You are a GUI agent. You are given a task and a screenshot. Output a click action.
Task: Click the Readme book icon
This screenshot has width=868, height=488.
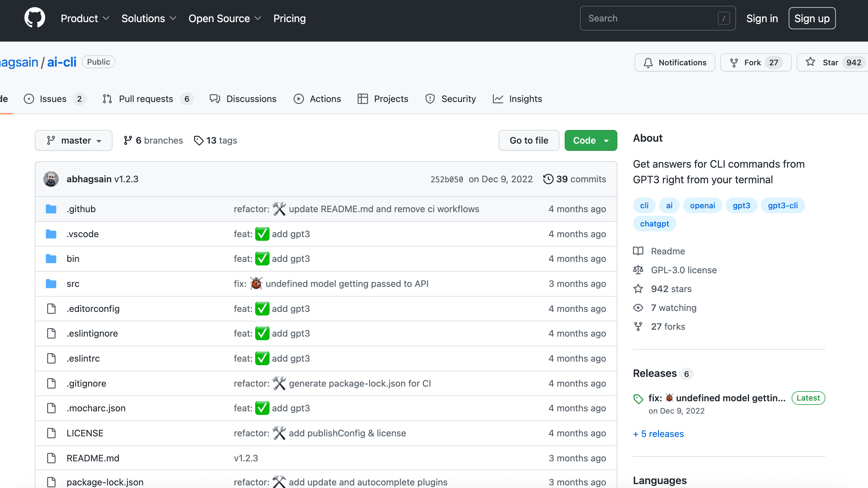tap(638, 251)
